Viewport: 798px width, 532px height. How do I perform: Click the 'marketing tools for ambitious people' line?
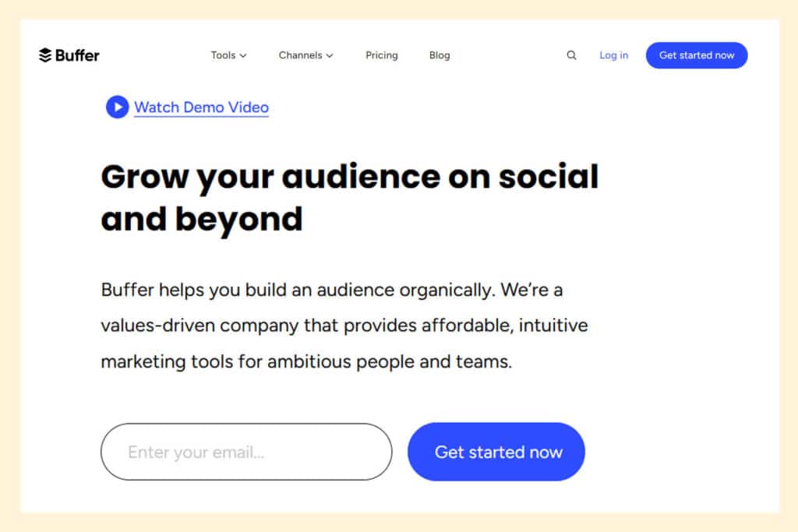306,362
